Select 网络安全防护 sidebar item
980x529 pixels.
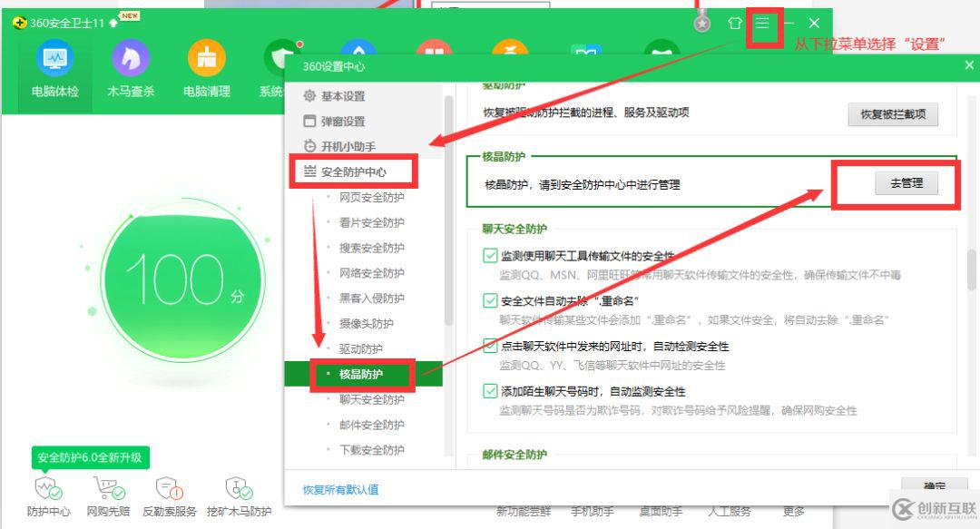point(371,272)
